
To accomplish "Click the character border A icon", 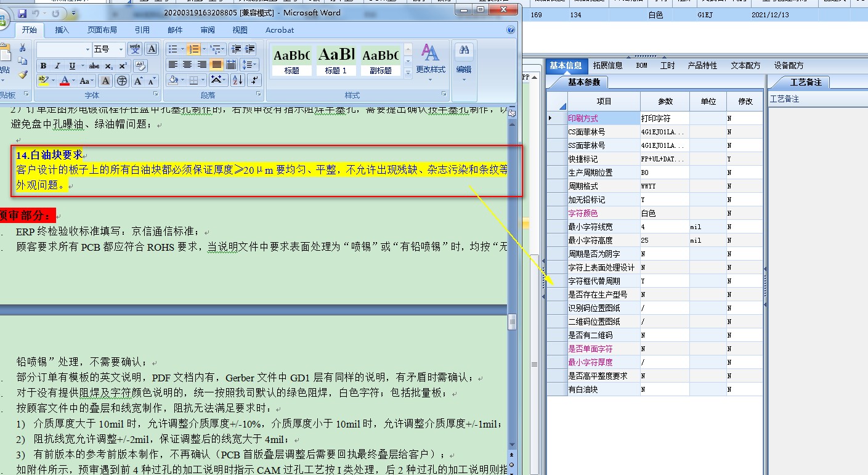I will coord(152,49).
